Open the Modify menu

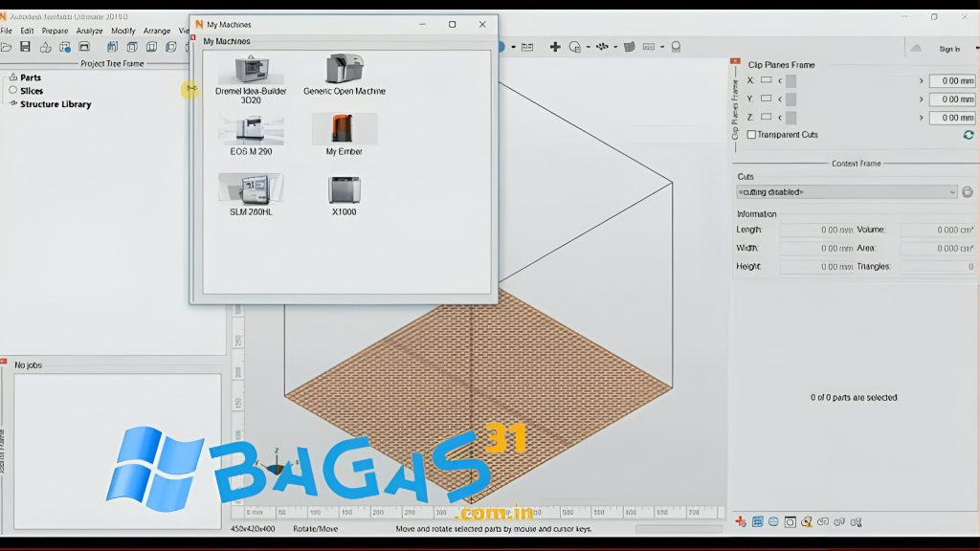click(x=123, y=31)
